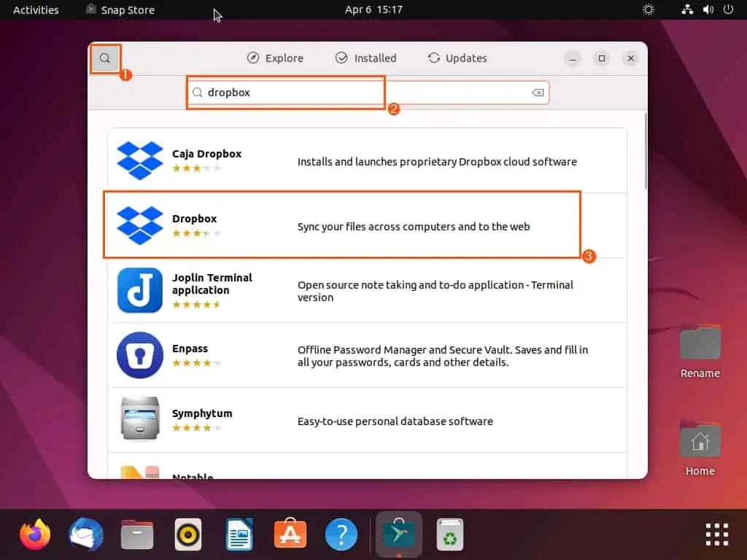Open Rhythmbox music player from the dock
Viewport: 747px width, 560px height.
187,534
